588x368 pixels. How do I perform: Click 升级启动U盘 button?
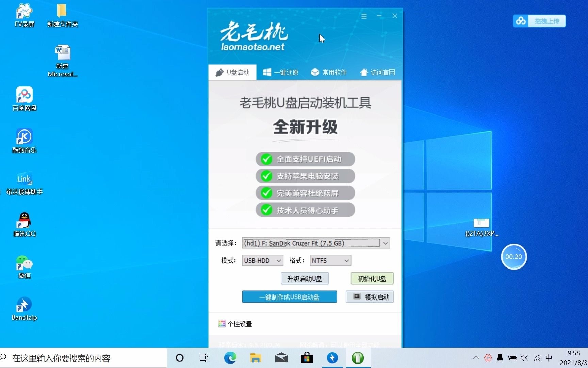305,278
